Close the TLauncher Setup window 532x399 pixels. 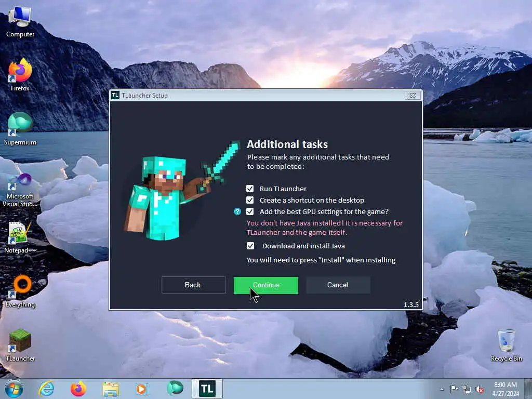(413, 96)
